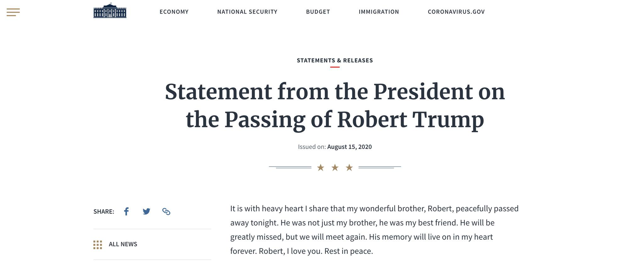
Task: Go to National Security page
Action: (x=247, y=12)
